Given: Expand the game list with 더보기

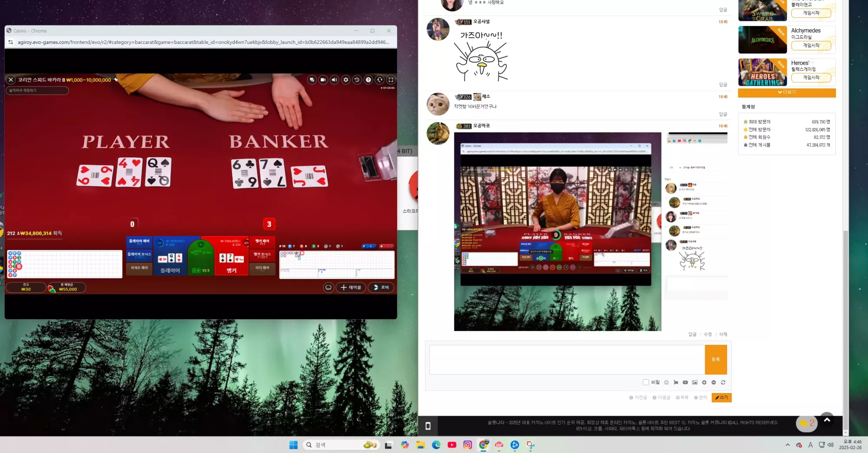Looking at the screenshot, I should 786,93.
